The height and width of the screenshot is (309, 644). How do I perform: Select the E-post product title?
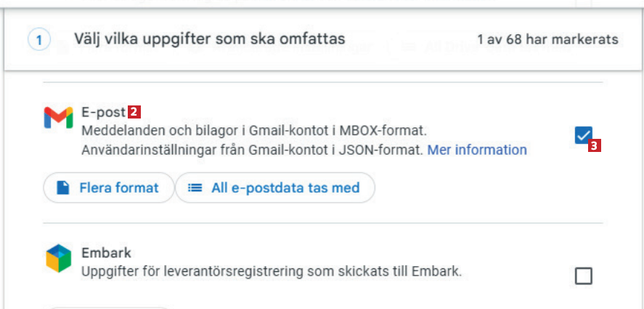pyautogui.click(x=104, y=113)
